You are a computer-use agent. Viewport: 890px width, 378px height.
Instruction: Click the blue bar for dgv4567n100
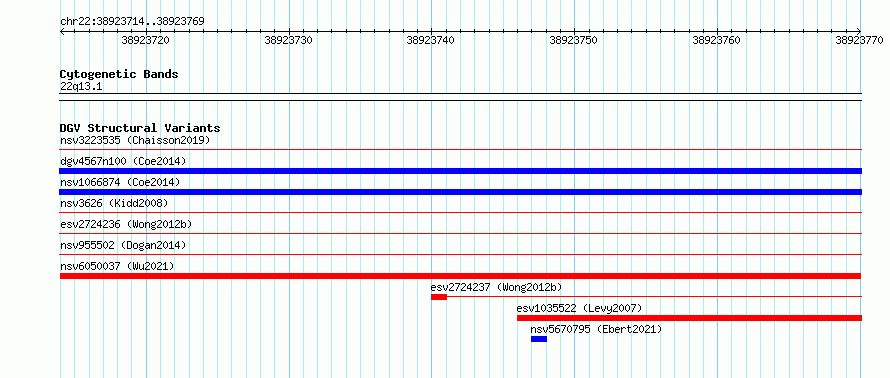(460, 171)
